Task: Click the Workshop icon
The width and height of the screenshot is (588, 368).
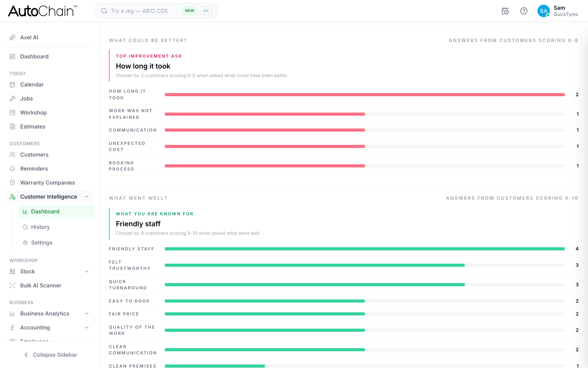Action: point(12,113)
